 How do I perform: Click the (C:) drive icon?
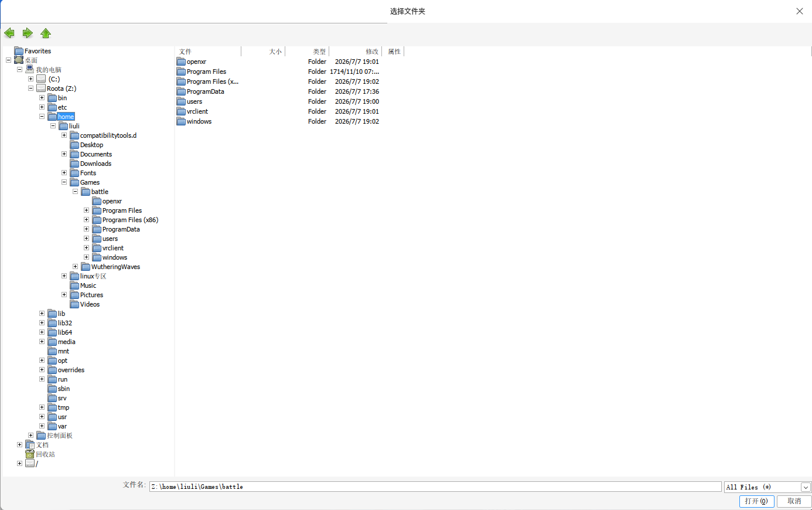[x=41, y=79]
